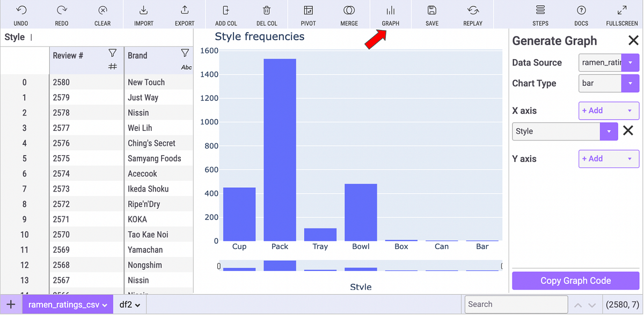Open the Import tool
The height and width of the screenshot is (315, 644).
143,14
